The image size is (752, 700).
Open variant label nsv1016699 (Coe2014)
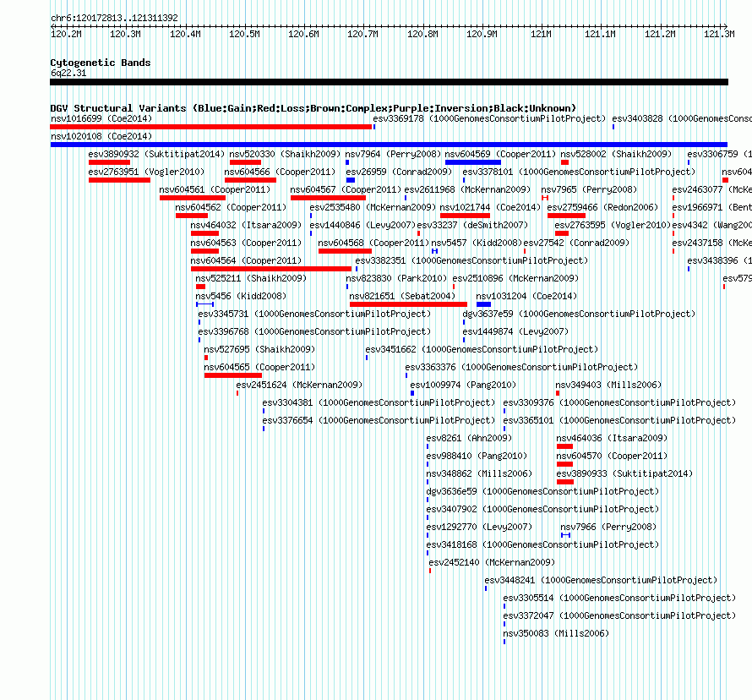click(x=101, y=118)
